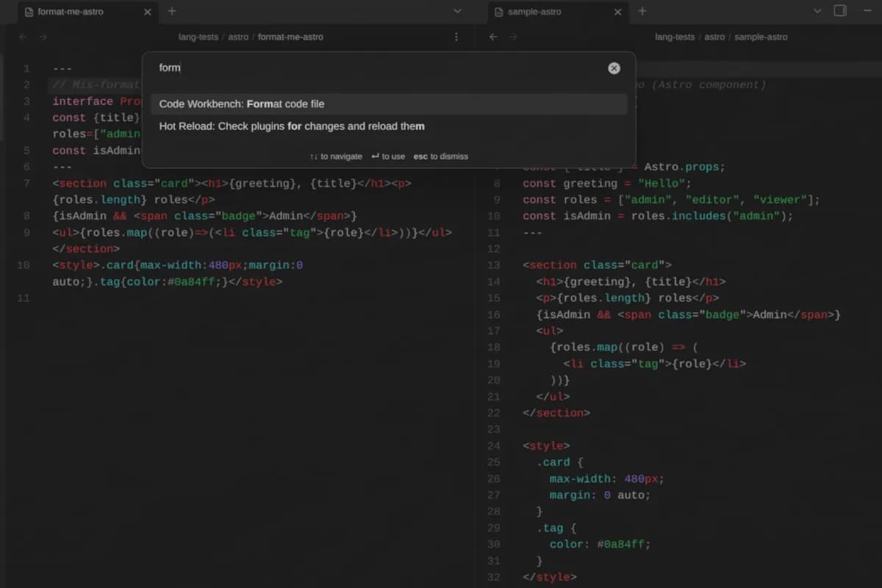Click format-me-astro breadcrumb title
Image resolution: width=882 pixels, height=588 pixels.
pos(290,37)
